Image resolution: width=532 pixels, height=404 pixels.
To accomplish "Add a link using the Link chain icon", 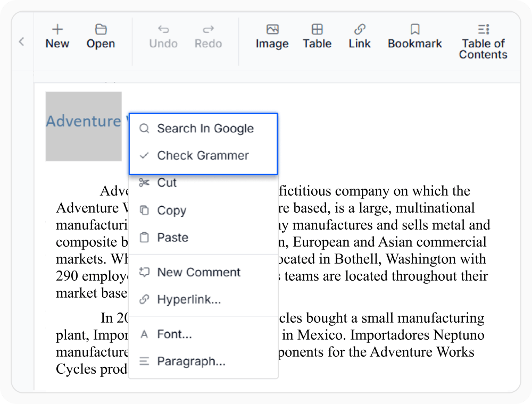I will (x=360, y=29).
